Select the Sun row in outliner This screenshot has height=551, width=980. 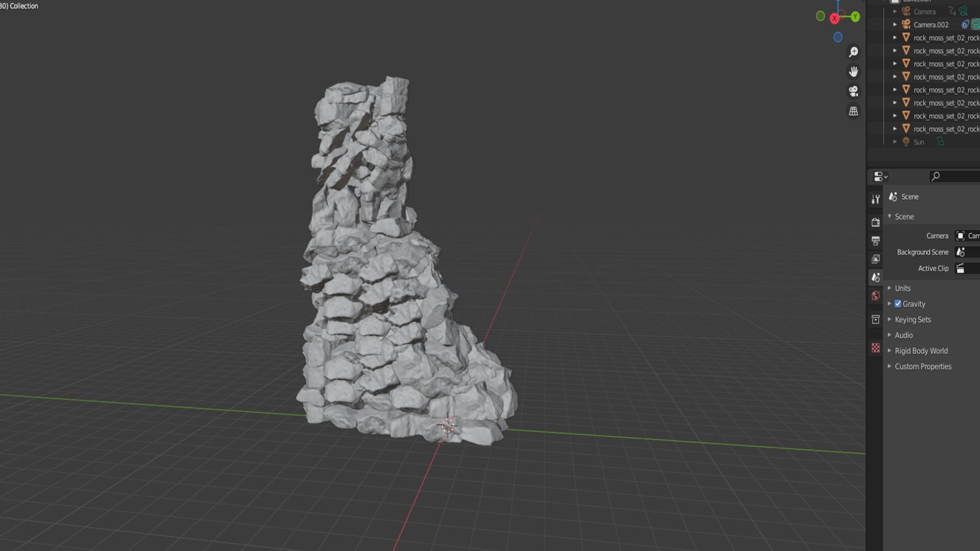click(923, 142)
